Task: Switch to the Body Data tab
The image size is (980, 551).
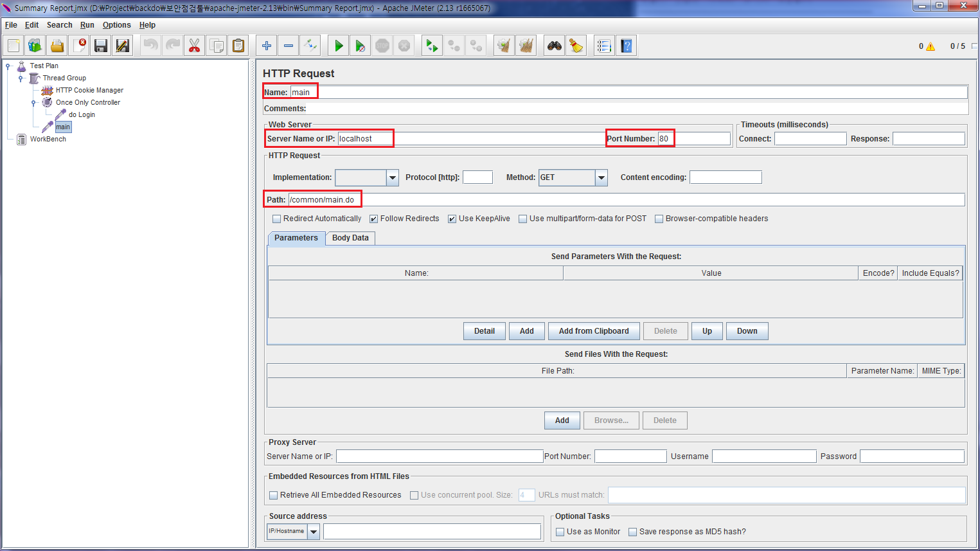Action: pyautogui.click(x=350, y=238)
